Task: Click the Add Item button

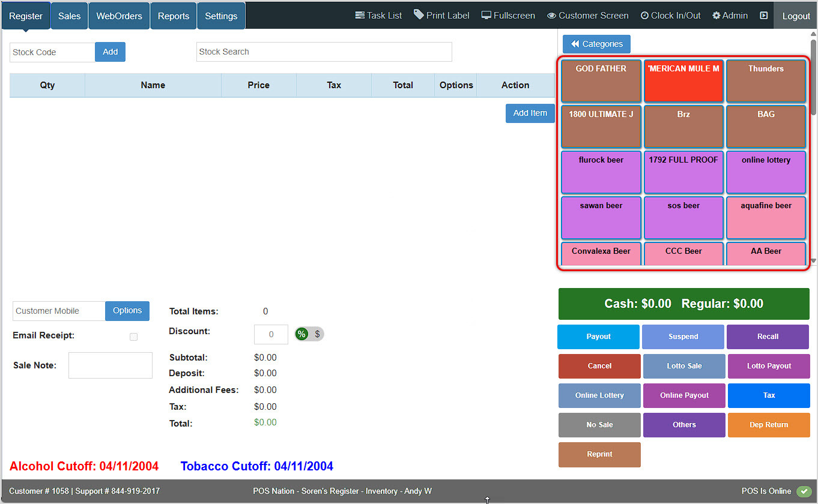Action: [530, 113]
